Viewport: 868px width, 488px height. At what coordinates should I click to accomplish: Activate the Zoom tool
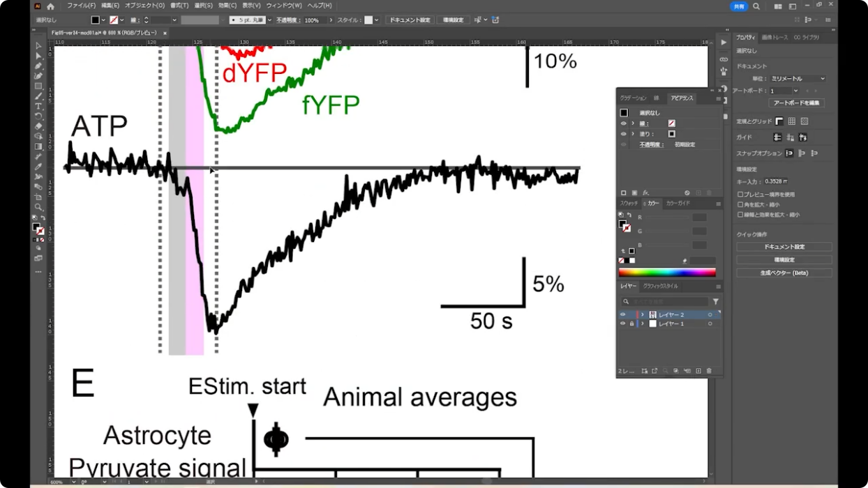tap(38, 207)
